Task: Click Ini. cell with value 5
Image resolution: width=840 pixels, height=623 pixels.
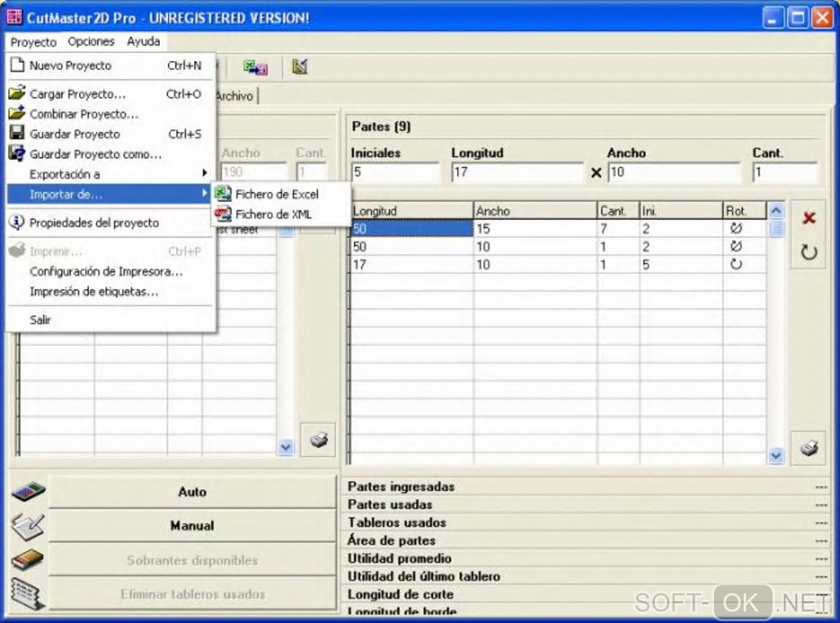Action: click(681, 265)
